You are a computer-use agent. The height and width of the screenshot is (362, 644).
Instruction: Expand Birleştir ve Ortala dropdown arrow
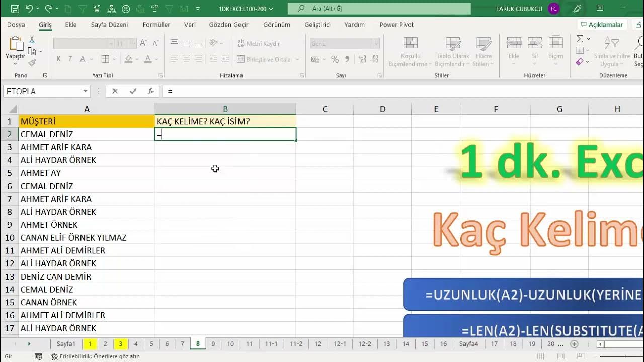click(x=298, y=59)
